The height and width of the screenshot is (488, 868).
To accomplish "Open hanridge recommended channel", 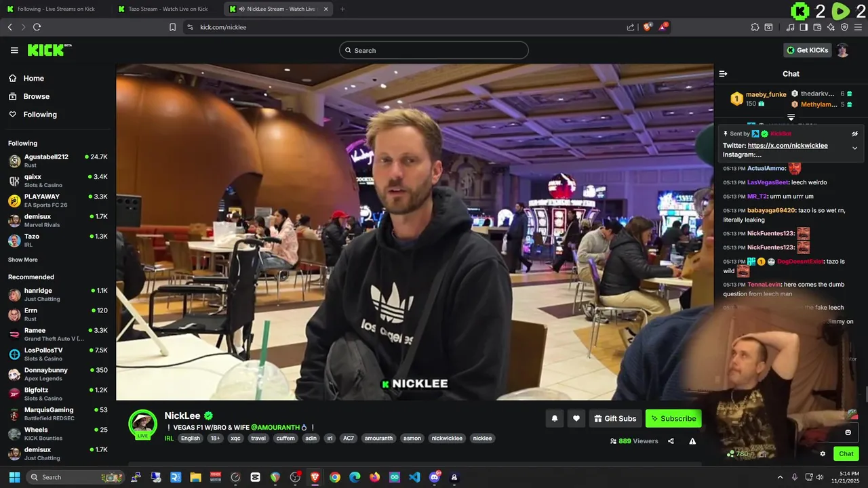I will tap(58, 294).
